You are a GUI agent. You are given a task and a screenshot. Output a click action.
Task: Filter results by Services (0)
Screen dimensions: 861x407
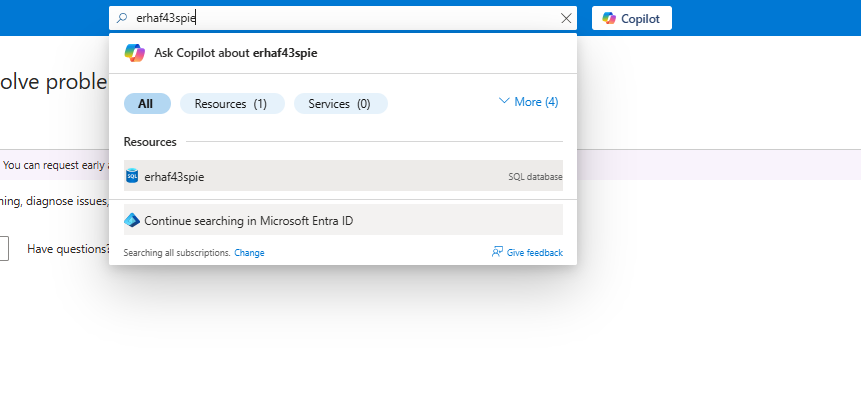[x=339, y=103]
